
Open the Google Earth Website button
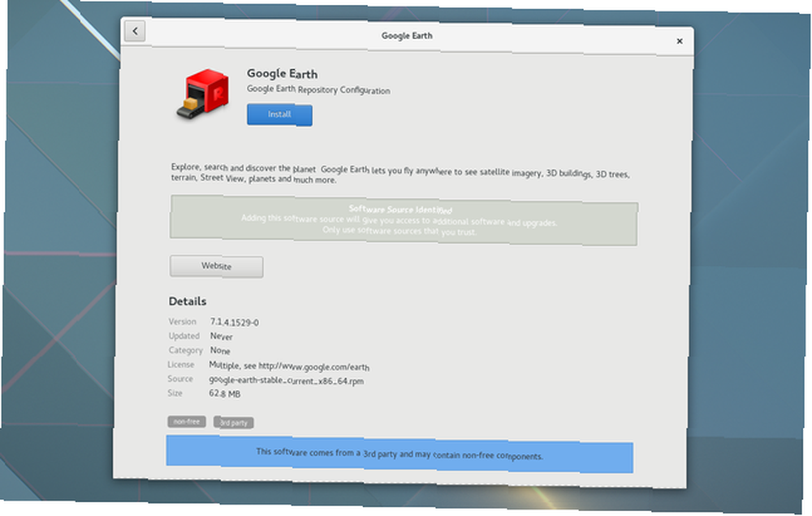point(217,267)
